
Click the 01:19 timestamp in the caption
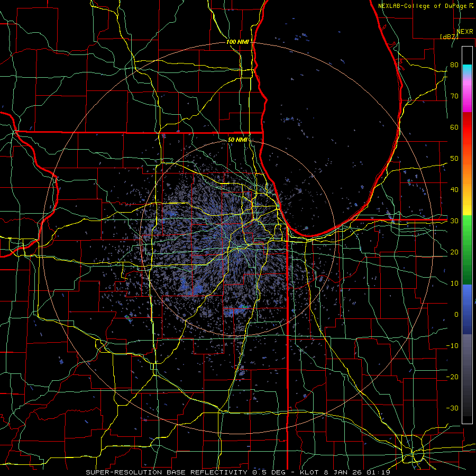[x=378, y=472]
